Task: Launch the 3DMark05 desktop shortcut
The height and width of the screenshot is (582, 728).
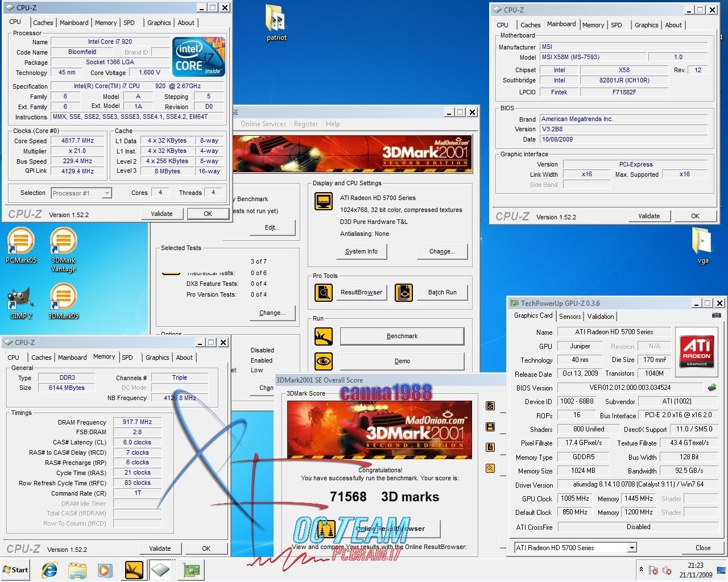Action: pos(63,301)
